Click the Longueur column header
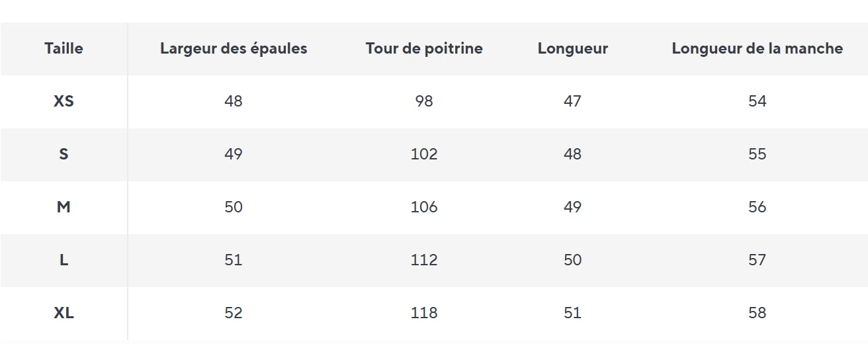Viewport: 868px width, 344px height. click(572, 48)
